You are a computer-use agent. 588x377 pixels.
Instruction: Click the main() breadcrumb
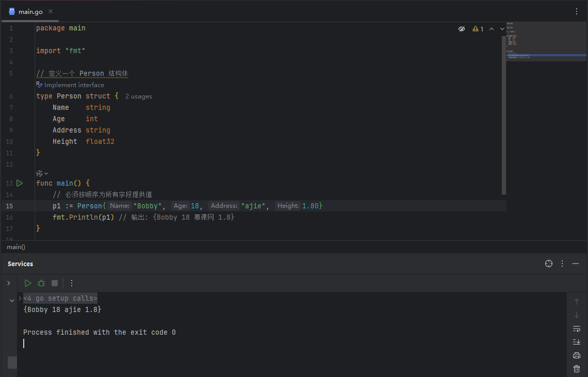point(16,247)
